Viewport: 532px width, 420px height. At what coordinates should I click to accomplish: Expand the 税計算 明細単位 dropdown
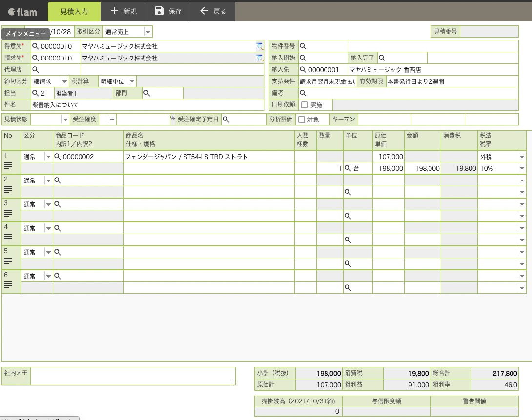click(x=131, y=81)
